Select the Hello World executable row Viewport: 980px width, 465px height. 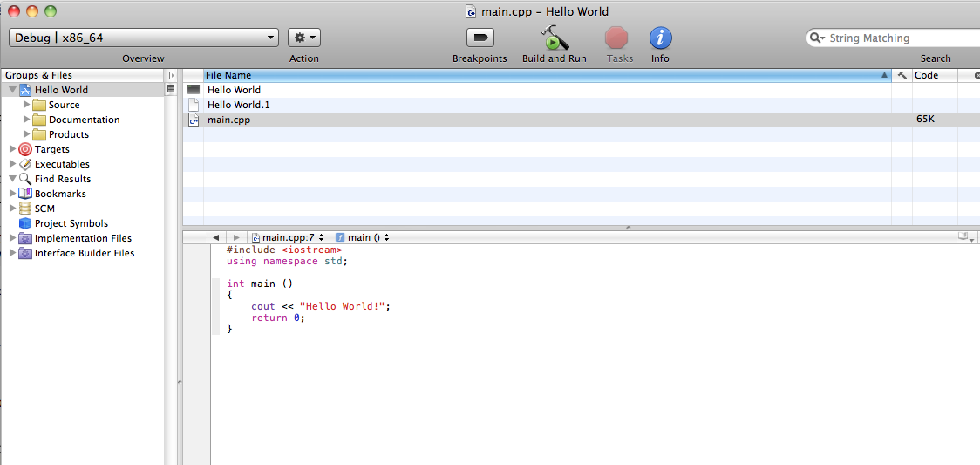tap(582, 90)
